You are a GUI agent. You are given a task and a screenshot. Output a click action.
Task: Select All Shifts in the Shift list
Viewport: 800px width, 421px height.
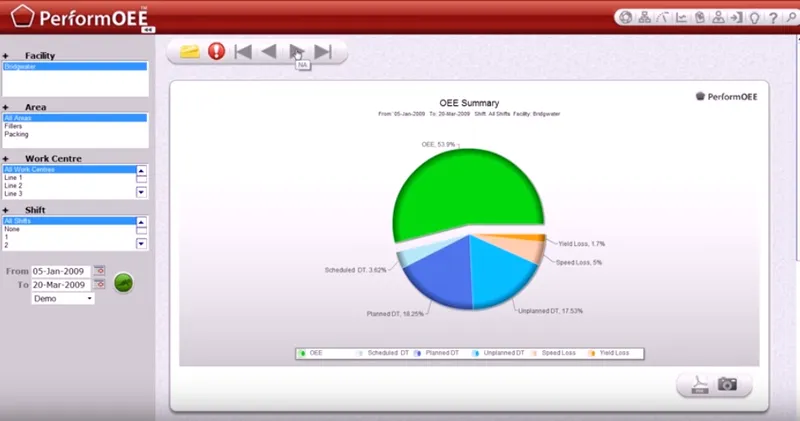[x=69, y=221]
